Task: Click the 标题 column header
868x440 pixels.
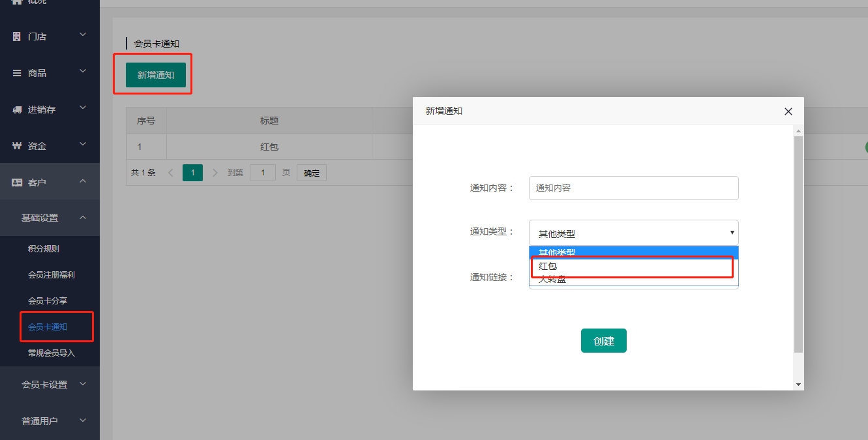Action: tap(269, 121)
